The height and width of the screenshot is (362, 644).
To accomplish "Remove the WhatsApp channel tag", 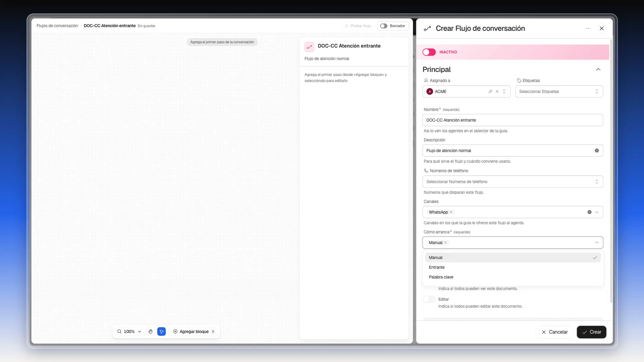I will coord(451,212).
